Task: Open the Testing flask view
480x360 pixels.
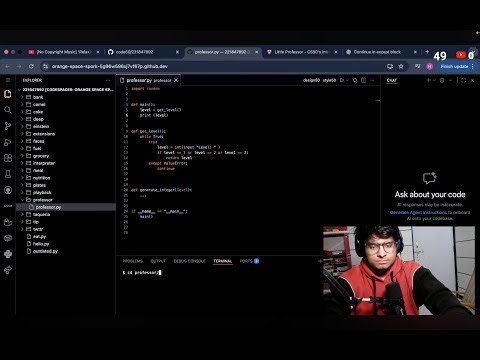Action: (8, 174)
